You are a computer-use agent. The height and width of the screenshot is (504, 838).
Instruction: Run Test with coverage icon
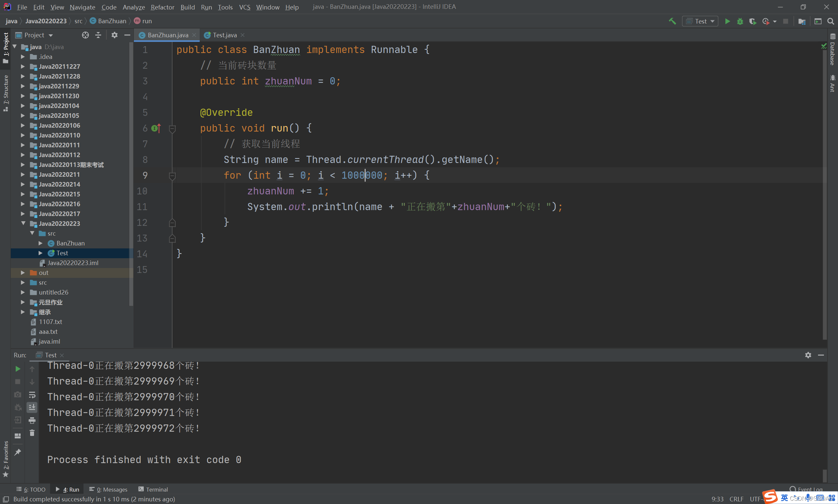coord(753,21)
